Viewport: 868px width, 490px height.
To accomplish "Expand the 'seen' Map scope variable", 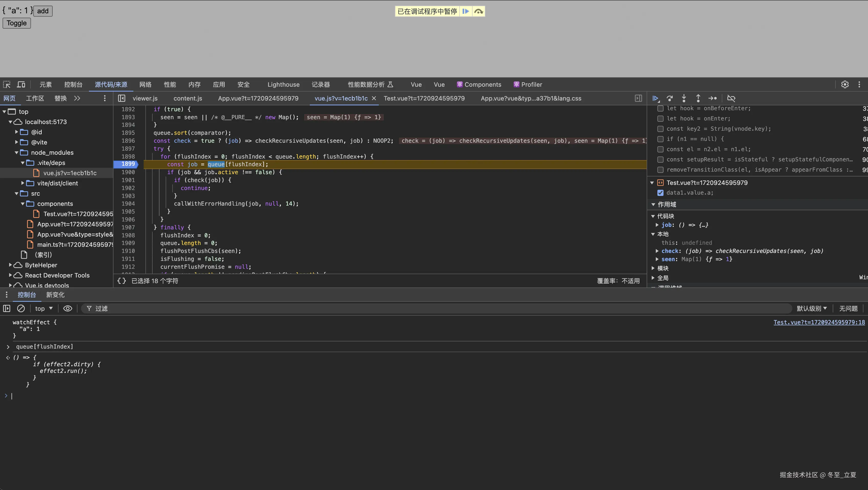I will (x=657, y=259).
